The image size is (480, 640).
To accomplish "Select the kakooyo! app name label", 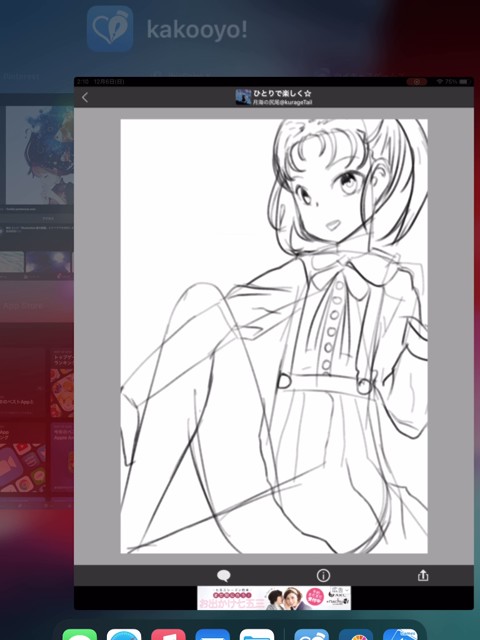I will pos(197,30).
